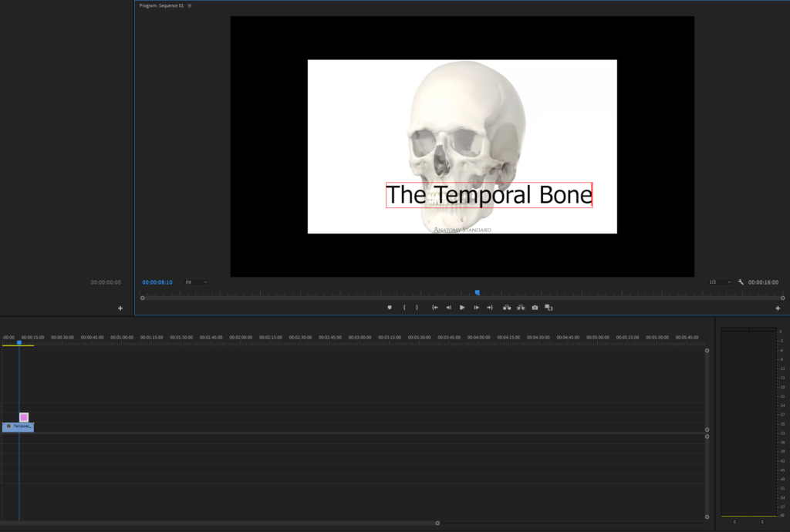The width and height of the screenshot is (790, 532).
Task: Click the Lift button
Action: point(507,308)
